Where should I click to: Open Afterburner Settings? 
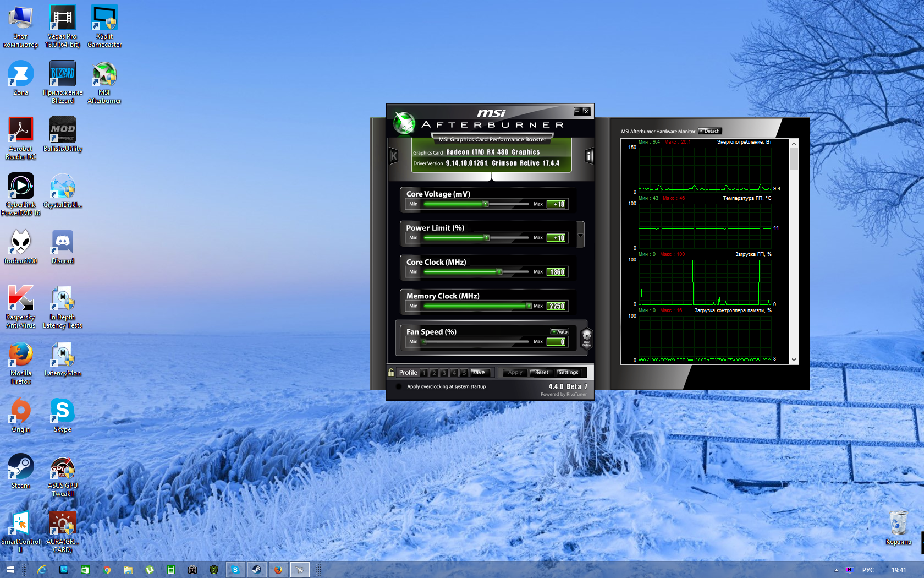click(568, 373)
